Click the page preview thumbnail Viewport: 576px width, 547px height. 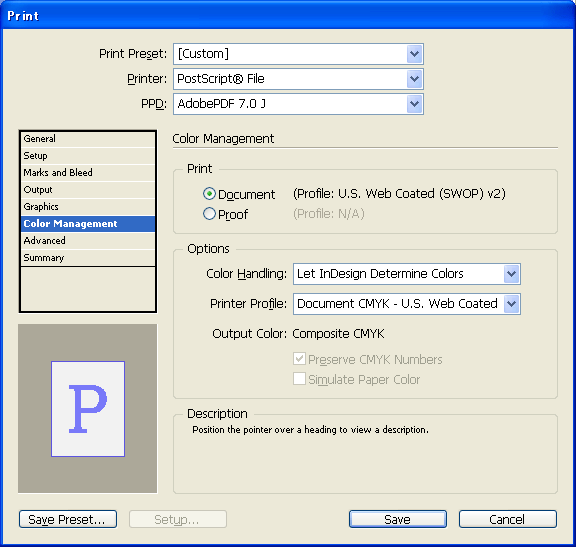pos(88,409)
